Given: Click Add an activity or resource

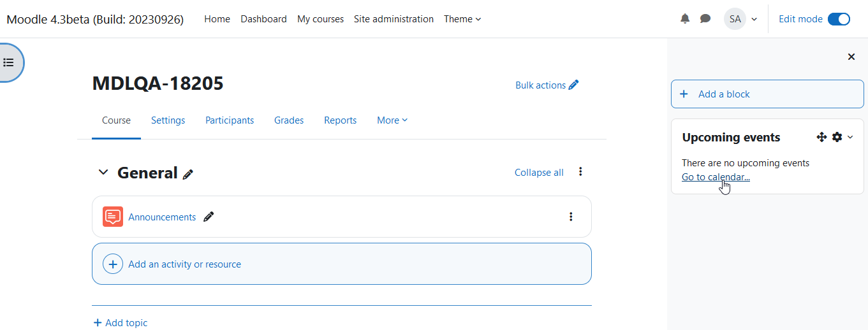Looking at the screenshot, I should tap(342, 264).
